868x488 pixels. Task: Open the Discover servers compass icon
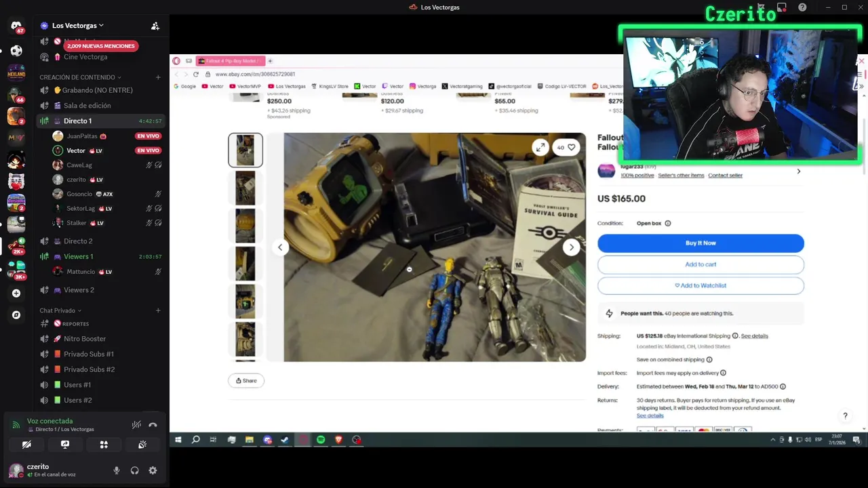(16, 315)
